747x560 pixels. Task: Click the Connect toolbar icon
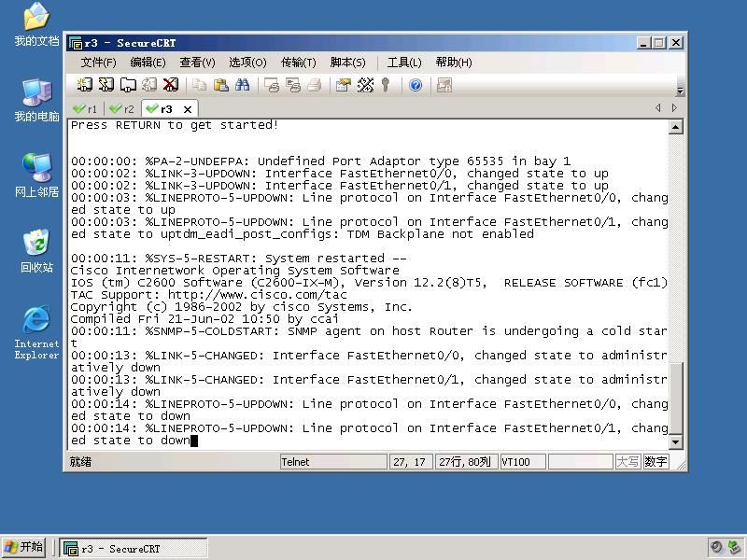click(84, 85)
